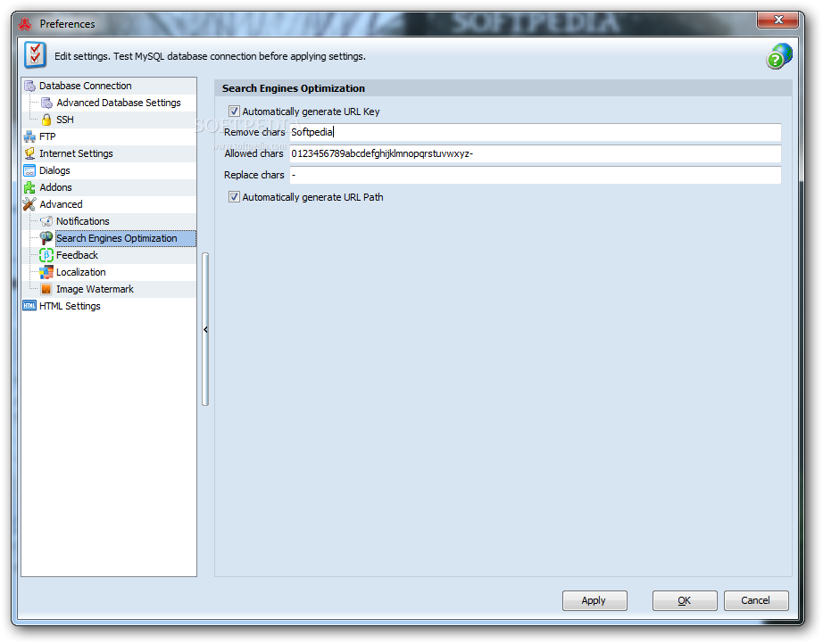Toggle Automatically generate URL Key checkbox
The height and width of the screenshot is (644, 823).
coord(234,111)
